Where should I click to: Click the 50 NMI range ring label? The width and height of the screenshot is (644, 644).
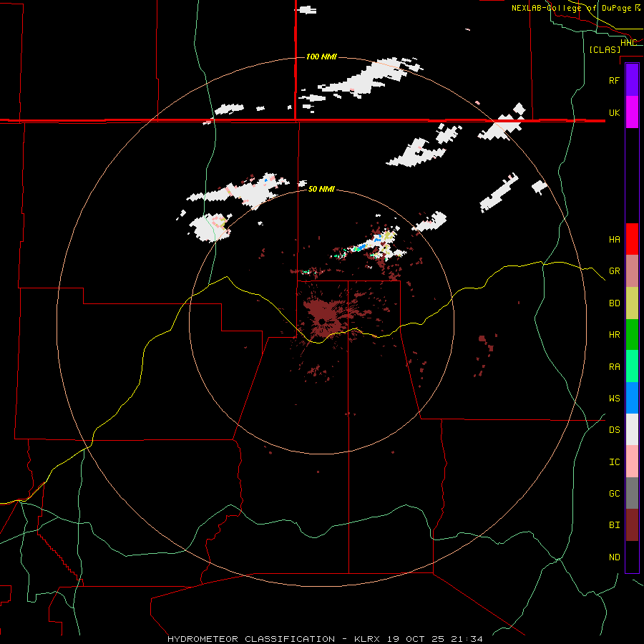321,189
